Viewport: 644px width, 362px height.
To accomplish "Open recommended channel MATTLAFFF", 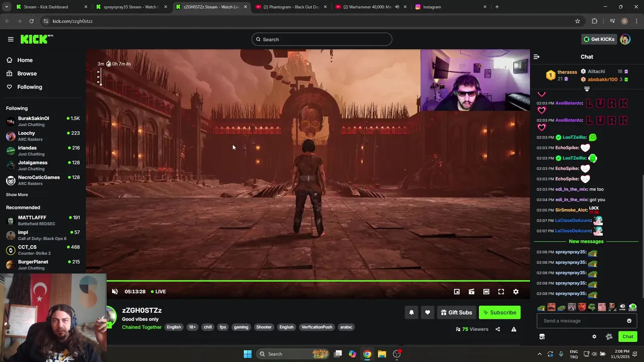I will coord(43,221).
